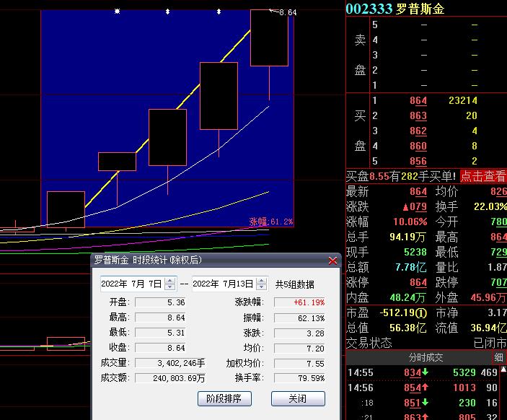
Task: Click the end date field 2022年7月13日
Action: click(223, 284)
